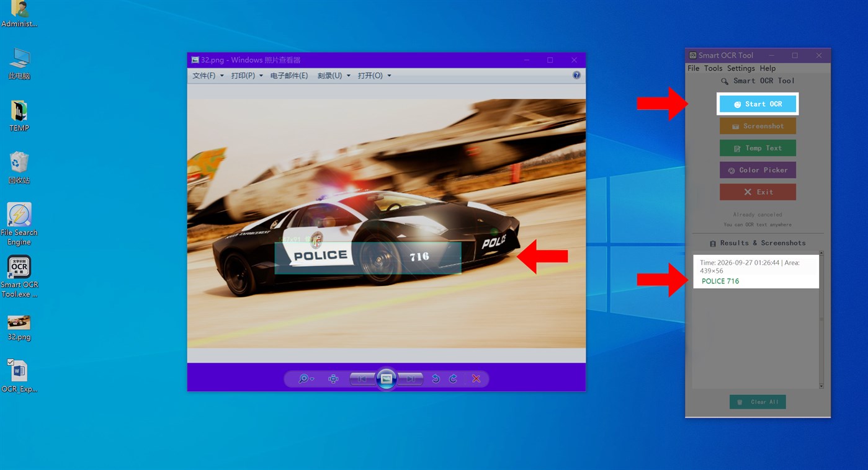This screenshot has width=868, height=470.
Task: Click 电子邮件(E) in photo viewer menu
Action: (x=289, y=76)
